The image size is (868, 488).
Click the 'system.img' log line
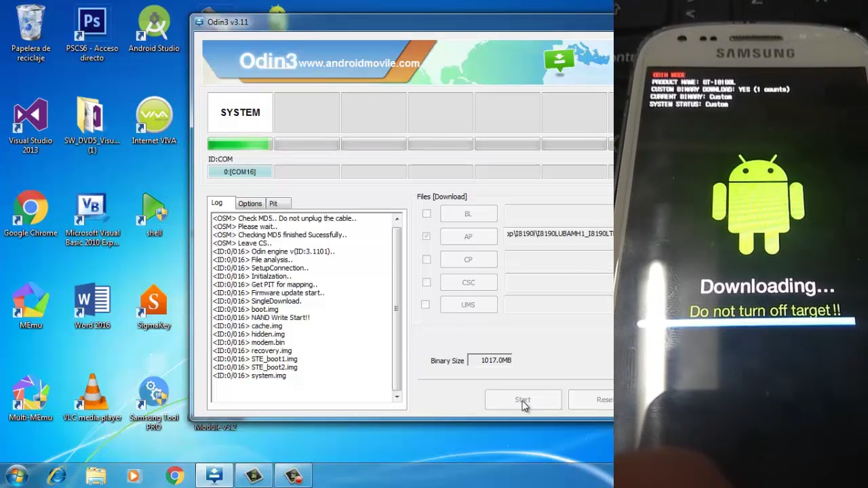(x=250, y=375)
